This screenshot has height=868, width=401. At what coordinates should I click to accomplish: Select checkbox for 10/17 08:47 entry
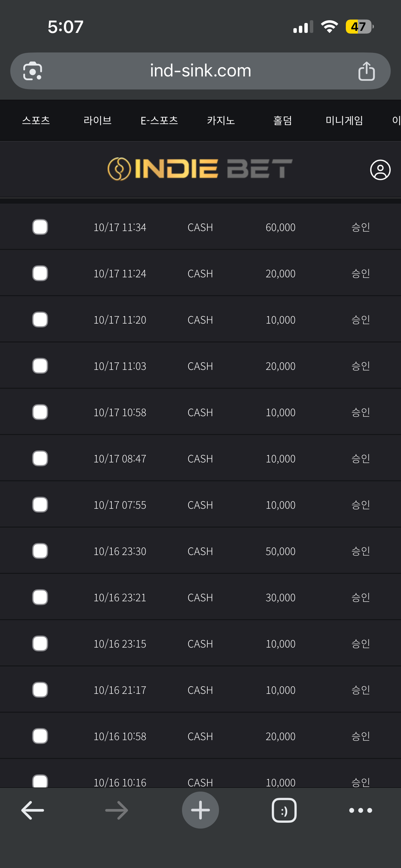tap(40, 458)
